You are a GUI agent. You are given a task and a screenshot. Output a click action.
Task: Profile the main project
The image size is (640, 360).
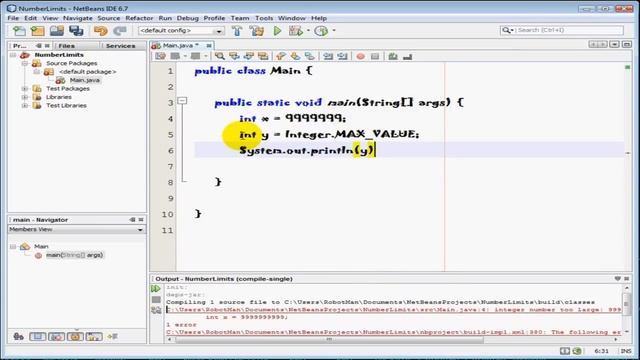321,31
